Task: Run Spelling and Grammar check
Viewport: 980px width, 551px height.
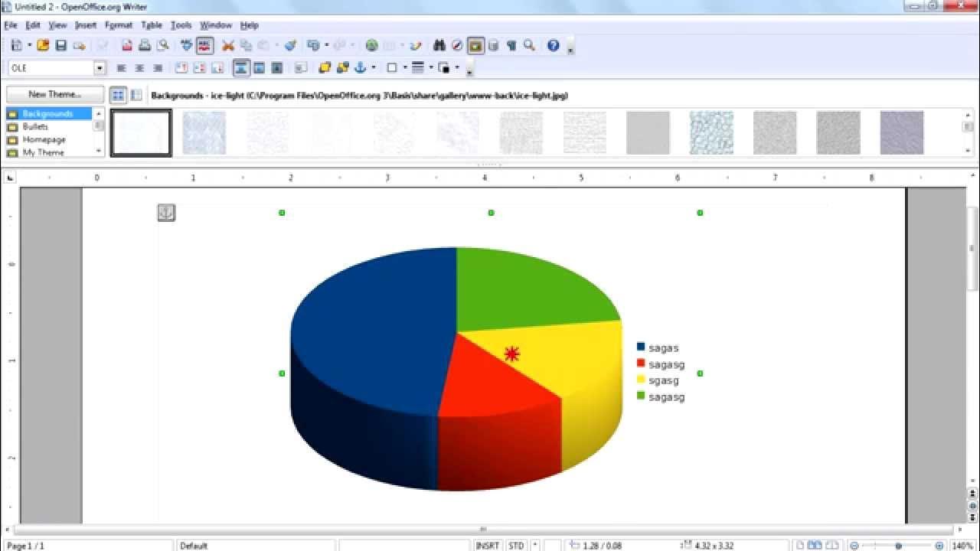Action: click(x=187, y=45)
